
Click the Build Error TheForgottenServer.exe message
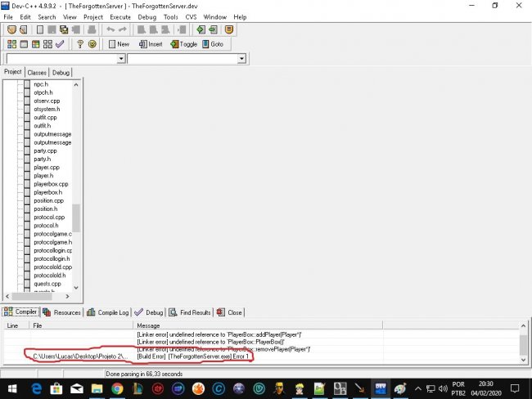(192, 356)
